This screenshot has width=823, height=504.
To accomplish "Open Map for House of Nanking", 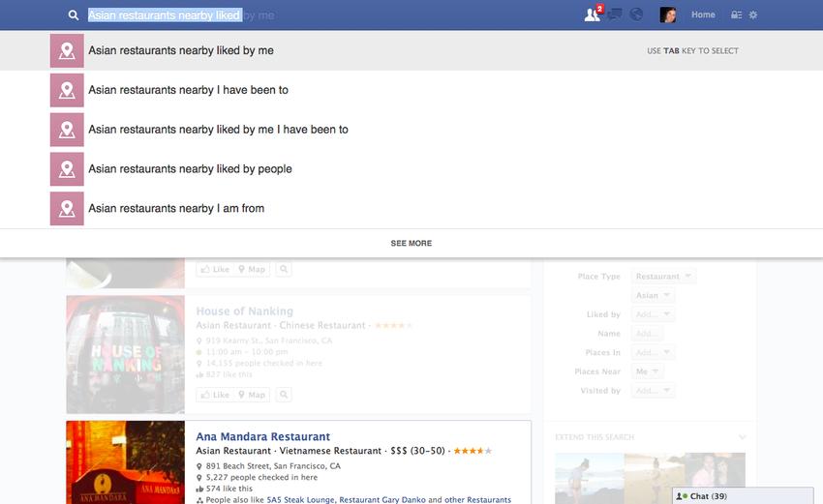I will (x=252, y=395).
